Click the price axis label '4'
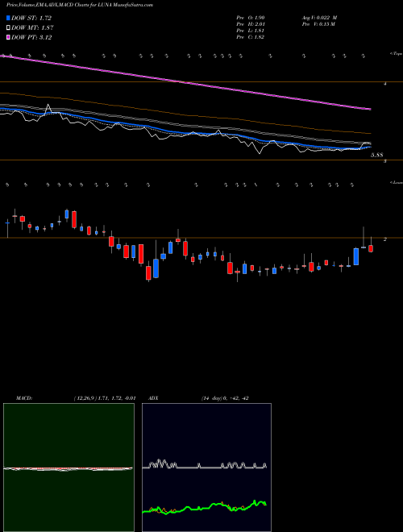Viewport: 403px width, 532px height. point(385,83)
